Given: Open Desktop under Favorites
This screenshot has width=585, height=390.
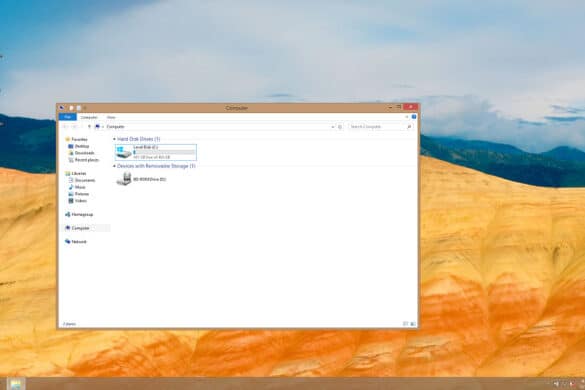Looking at the screenshot, I should (x=79, y=146).
